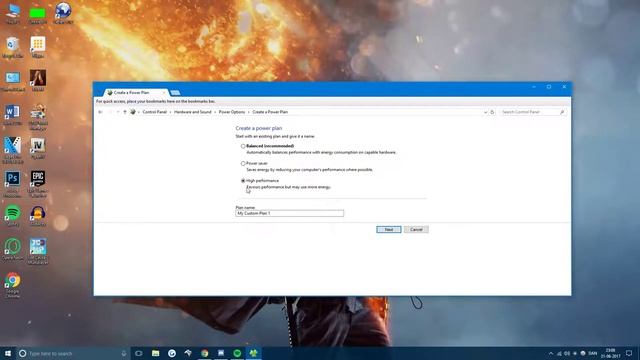
Task: Click the Cancel button
Action: pos(416,229)
